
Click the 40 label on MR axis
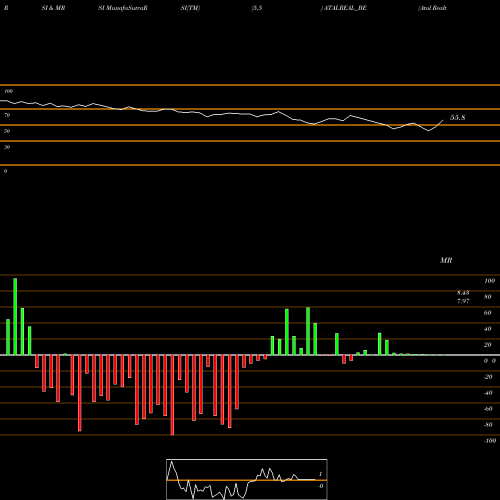coord(488,329)
